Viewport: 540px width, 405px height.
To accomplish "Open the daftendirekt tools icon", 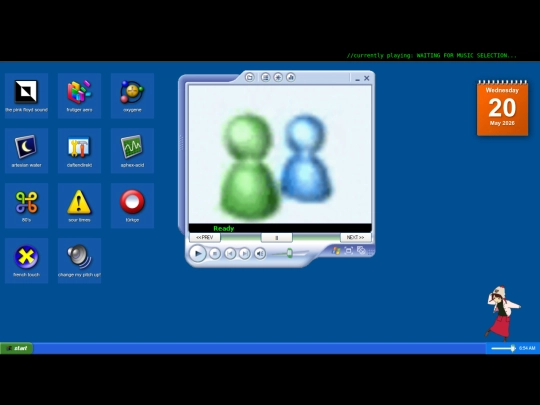I will pyautogui.click(x=79, y=150).
